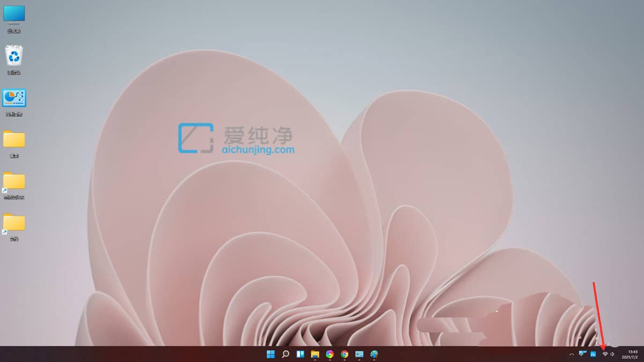This screenshot has width=644, height=362.
Task: Open the multicolor circular browser icon
Action: coord(330,354)
